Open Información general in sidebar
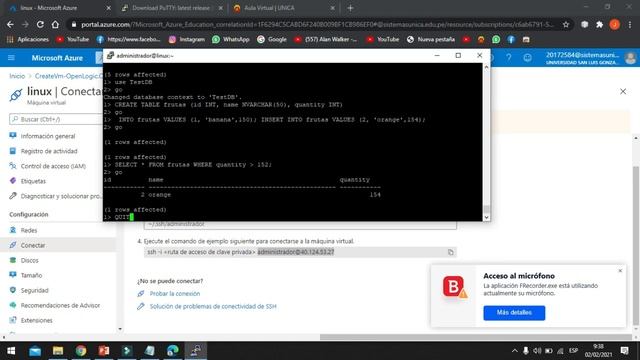 [48, 136]
